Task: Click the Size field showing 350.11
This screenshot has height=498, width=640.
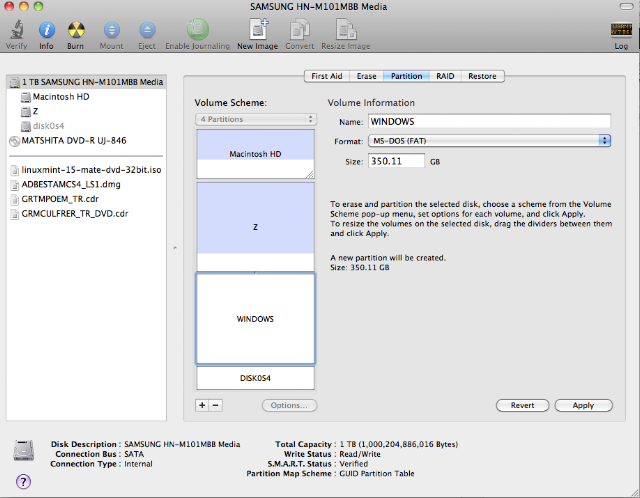Action: pos(396,161)
